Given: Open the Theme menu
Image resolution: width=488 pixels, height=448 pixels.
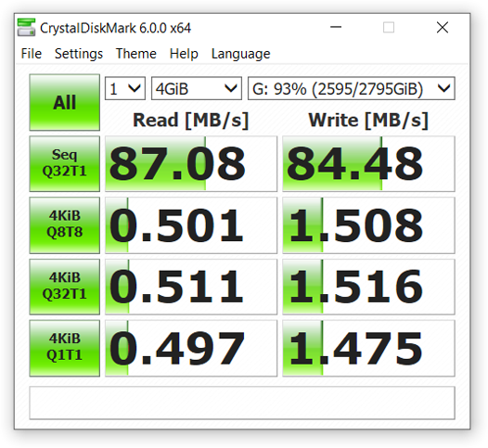Looking at the screenshot, I should coord(136,54).
